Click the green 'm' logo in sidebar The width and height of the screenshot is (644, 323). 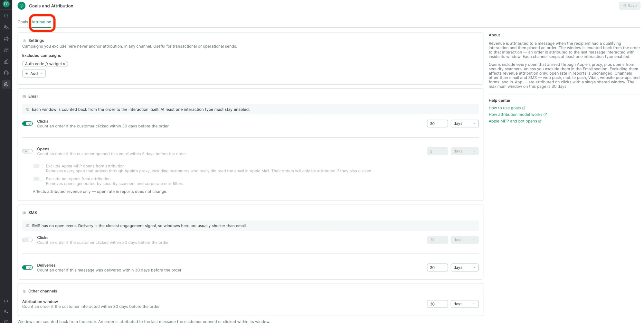coord(6,4)
